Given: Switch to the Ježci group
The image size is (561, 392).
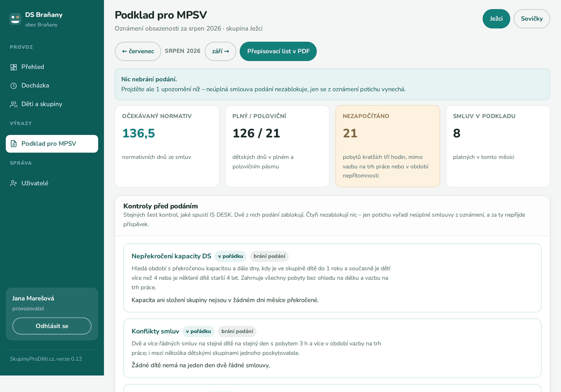Looking at the screenshot, I should [x=496, y=19].
